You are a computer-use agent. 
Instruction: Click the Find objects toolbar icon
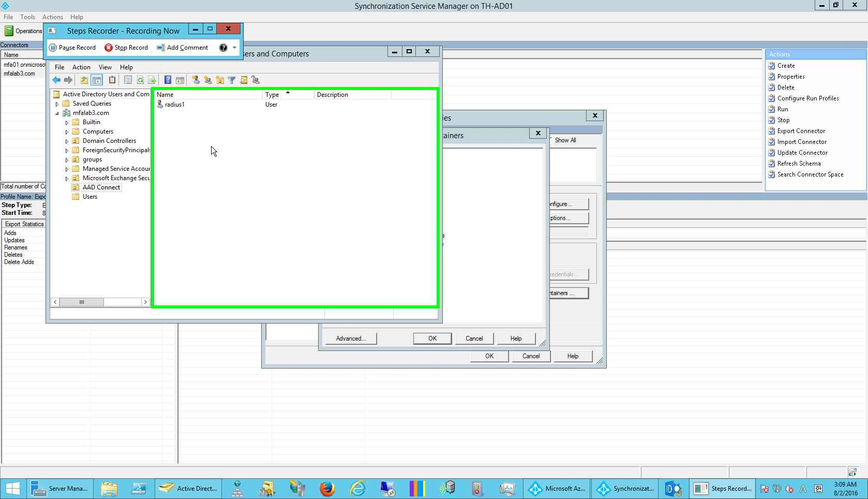[244, 80]
